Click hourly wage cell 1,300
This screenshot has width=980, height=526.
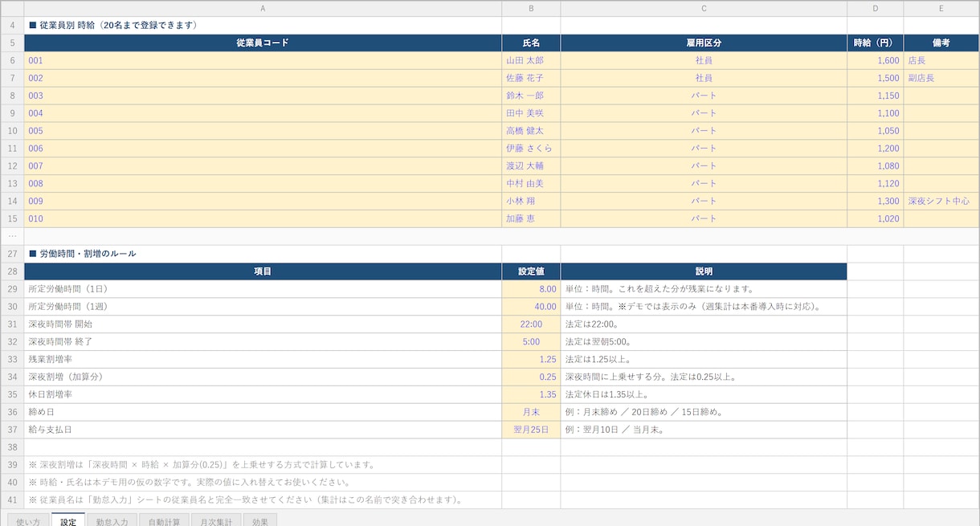[x=876, y=201]
